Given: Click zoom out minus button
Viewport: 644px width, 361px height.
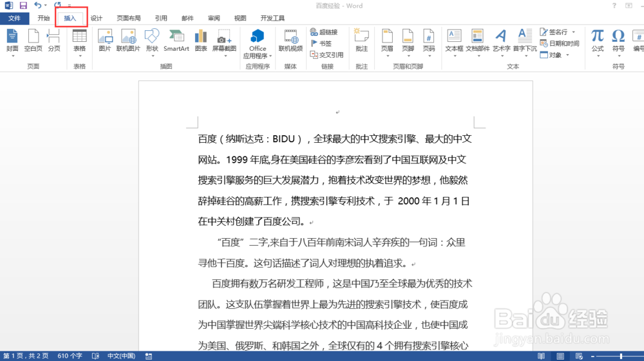Looking at the screenshot, I should click(592, 356).
